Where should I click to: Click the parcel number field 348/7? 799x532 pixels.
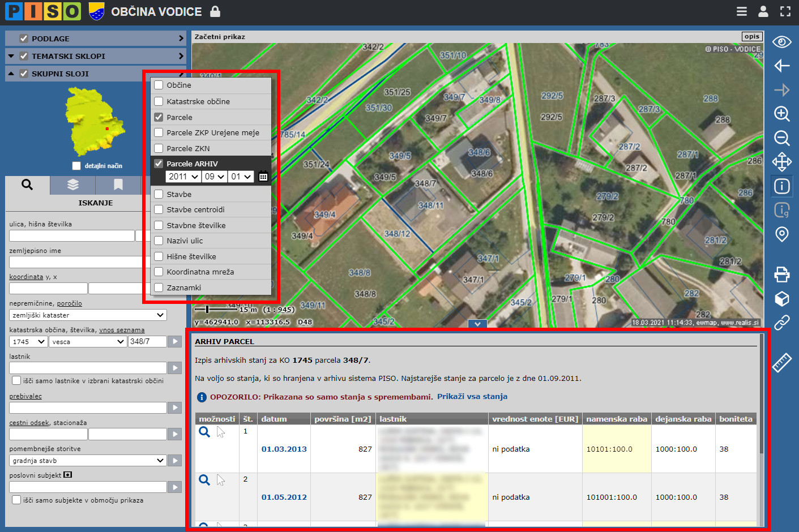[147, 342]
